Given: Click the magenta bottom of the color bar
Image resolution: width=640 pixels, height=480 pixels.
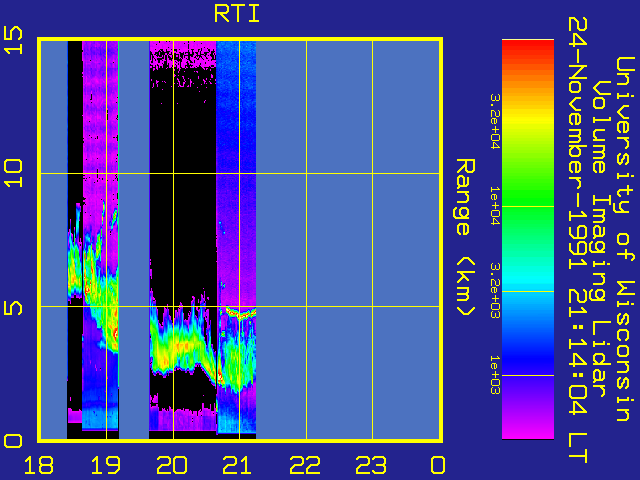Looking at the screenshot, I should tap(528, 431).
